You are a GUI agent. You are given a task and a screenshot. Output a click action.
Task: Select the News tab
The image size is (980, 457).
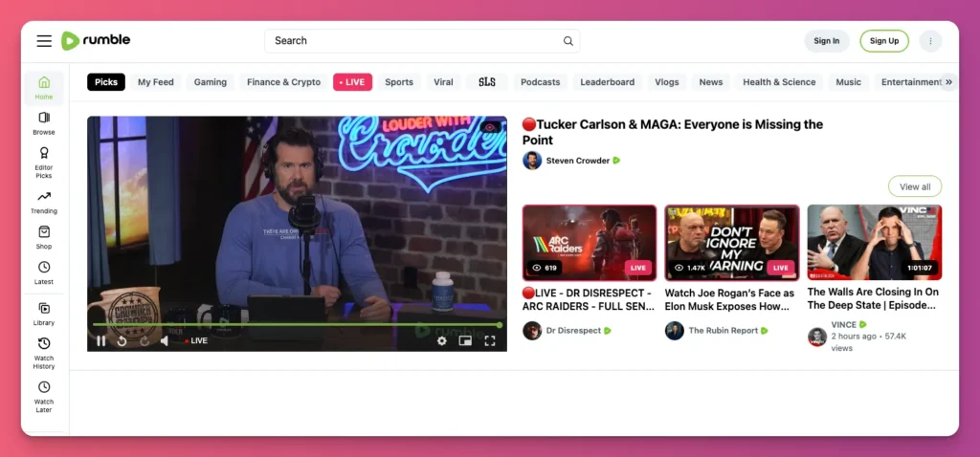pyautogui.click(x=711, y=82)
